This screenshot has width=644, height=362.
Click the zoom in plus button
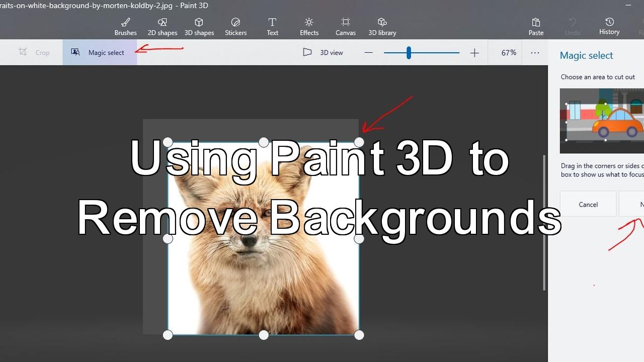[x=474, y=52]
